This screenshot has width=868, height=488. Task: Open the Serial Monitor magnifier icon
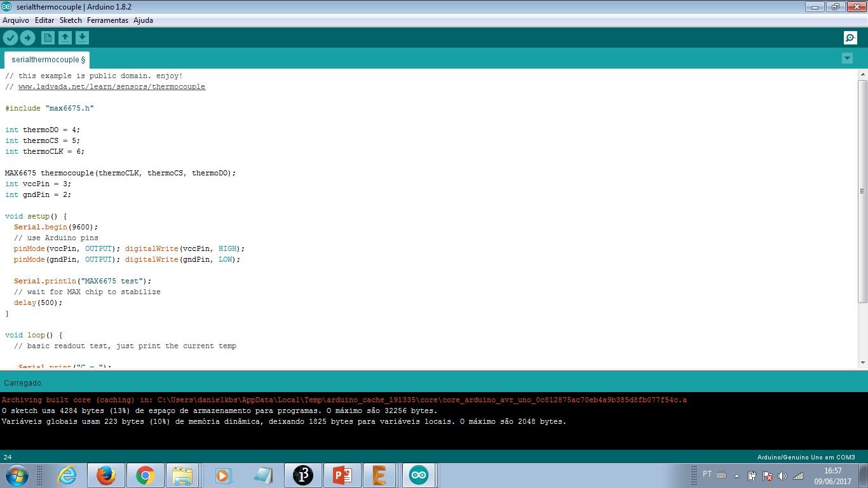(x=850, y=38)
